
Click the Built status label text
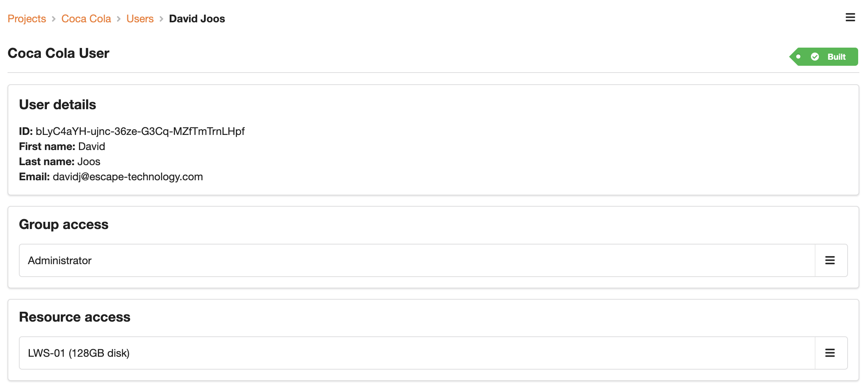click(x=836, y=57)
